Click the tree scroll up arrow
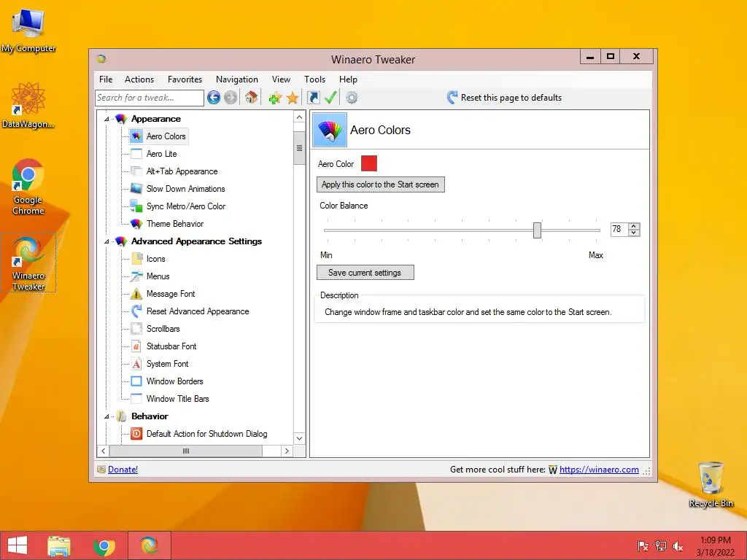The width and height of the screenshot is (747, 560). tap(299, 117)
